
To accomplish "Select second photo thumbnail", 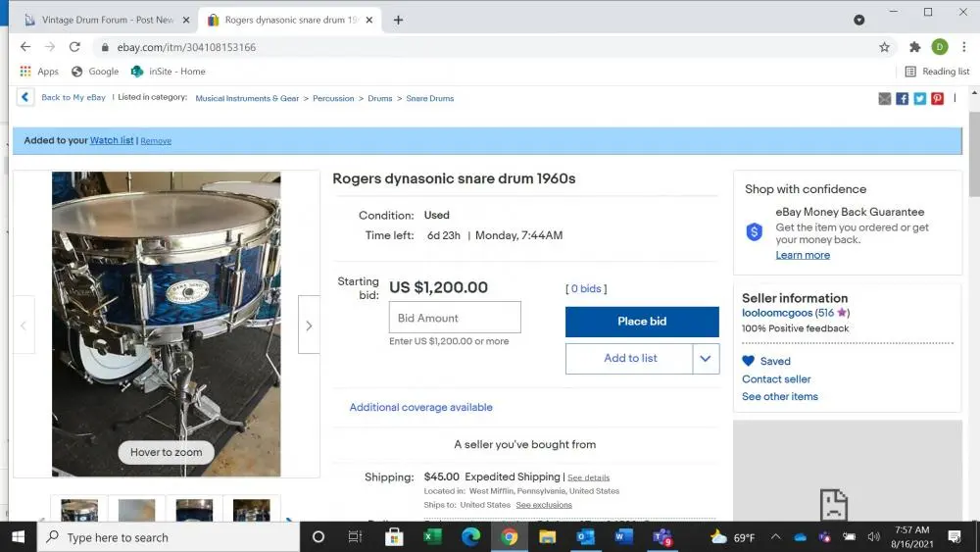I will coord(137,509).
